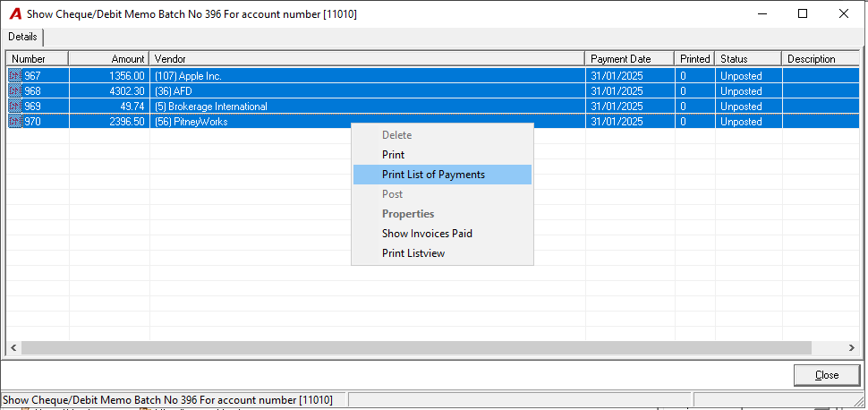Sort by the Payment Date column header
This screenshot has height=410, width=868.
pyautogui.click(x=629, y=59)
